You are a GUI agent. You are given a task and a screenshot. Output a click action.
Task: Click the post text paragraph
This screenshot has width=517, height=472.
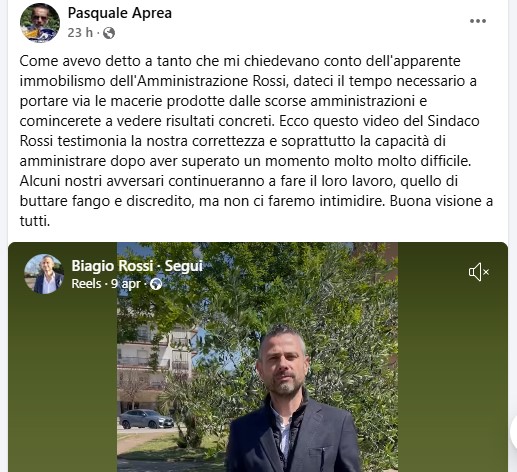(256, 141)
